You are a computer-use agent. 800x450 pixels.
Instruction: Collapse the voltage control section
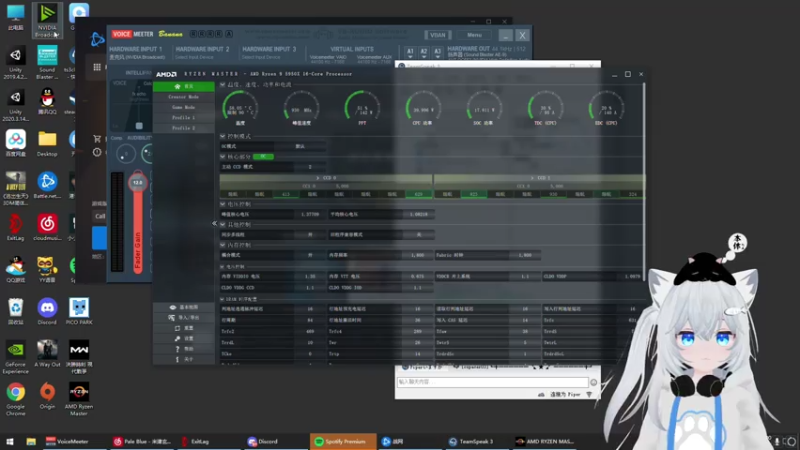[x=222, y=204]
